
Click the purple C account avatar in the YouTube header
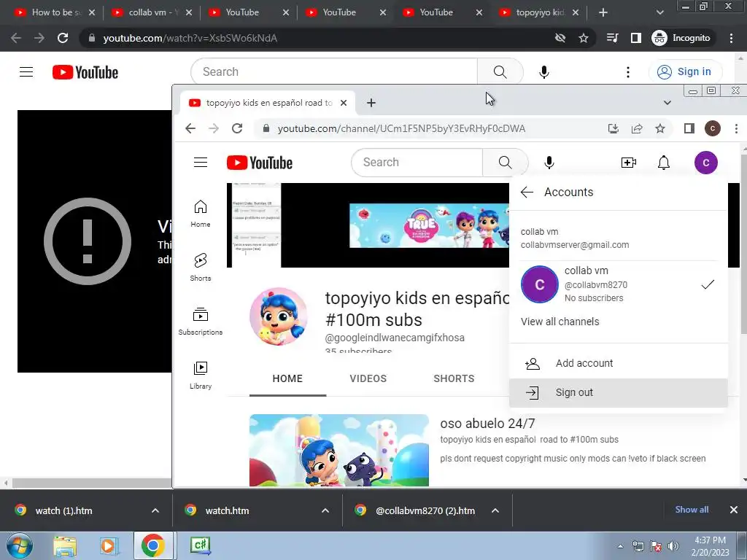click(x=705, y=163)
